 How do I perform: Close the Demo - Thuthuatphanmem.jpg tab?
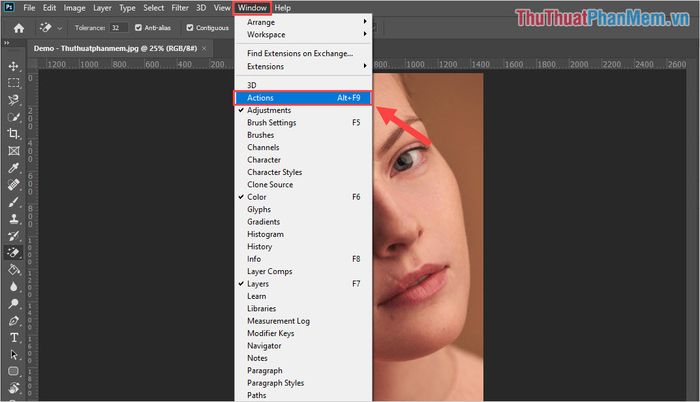click(x=204, y=48)
